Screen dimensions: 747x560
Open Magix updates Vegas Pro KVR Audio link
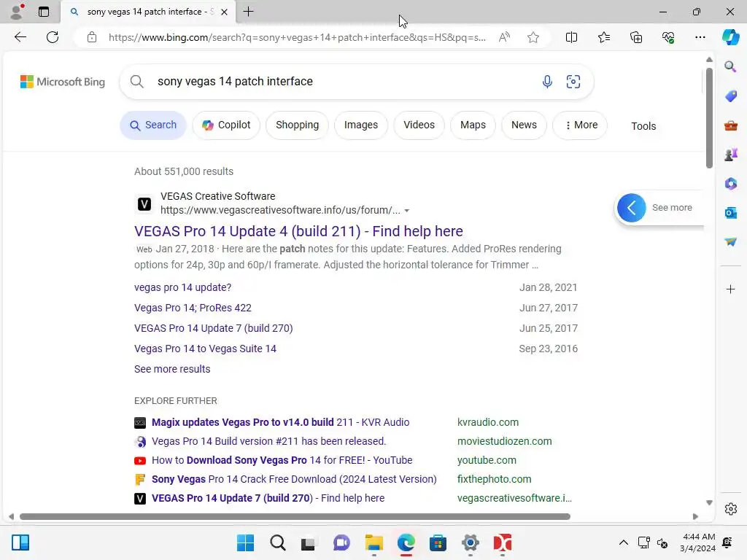[x=281, y=422]
